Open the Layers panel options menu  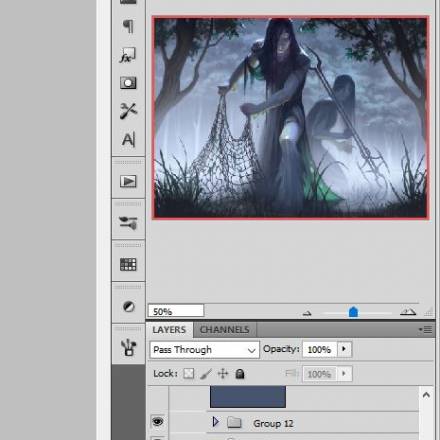tap(426, 330)
